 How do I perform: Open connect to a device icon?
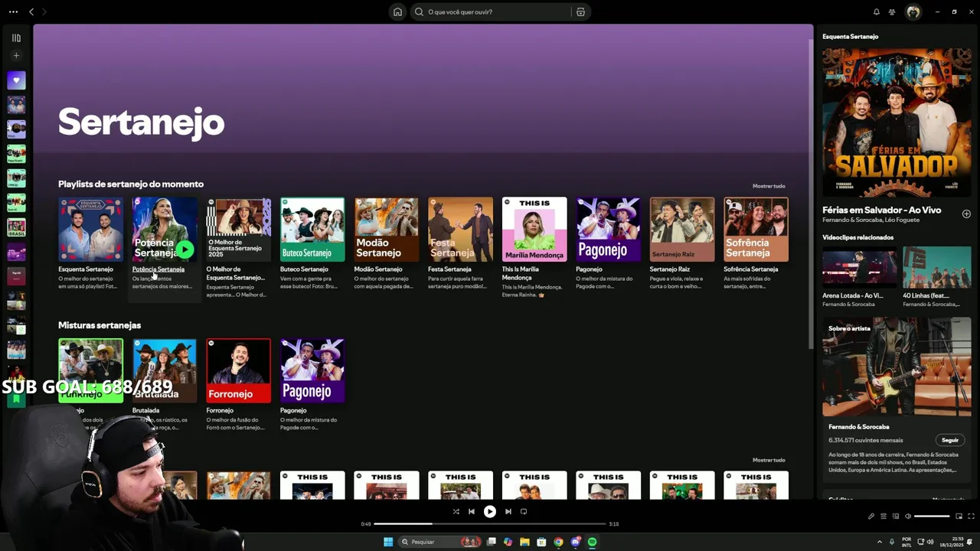(x=895, y=517)
